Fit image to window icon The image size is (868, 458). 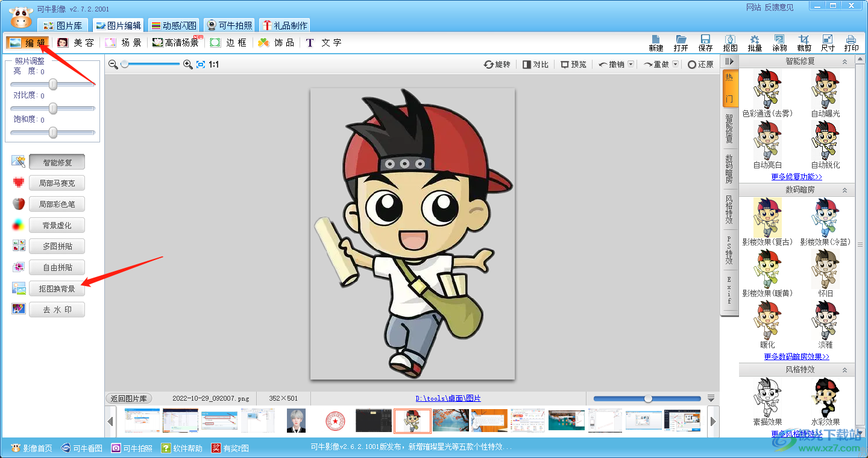[x=201, y=64]
